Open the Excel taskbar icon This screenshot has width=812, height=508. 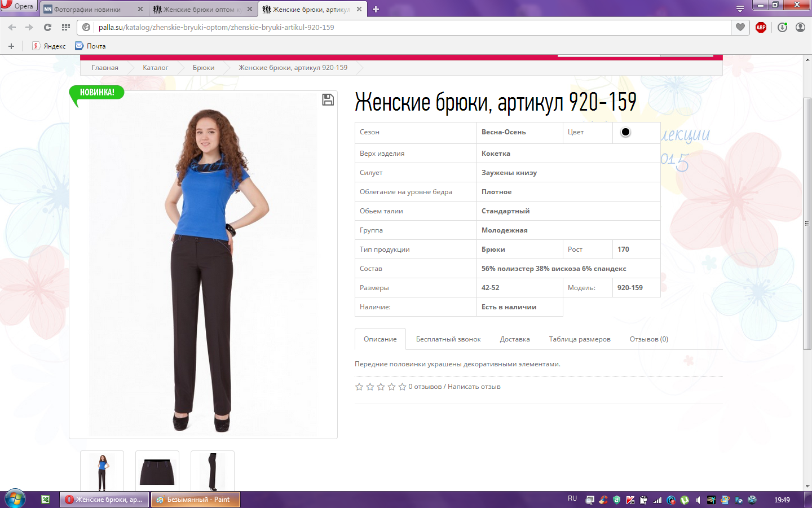(x=46, y=500)
